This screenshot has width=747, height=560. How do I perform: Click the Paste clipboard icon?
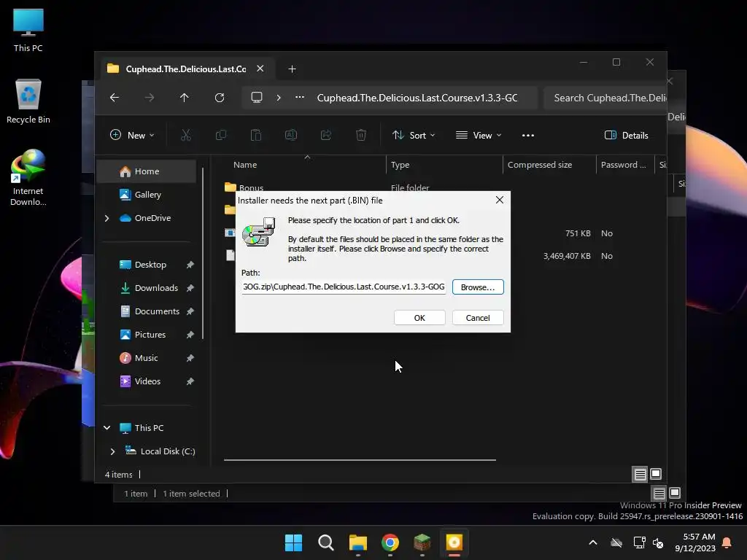point(256,135)
